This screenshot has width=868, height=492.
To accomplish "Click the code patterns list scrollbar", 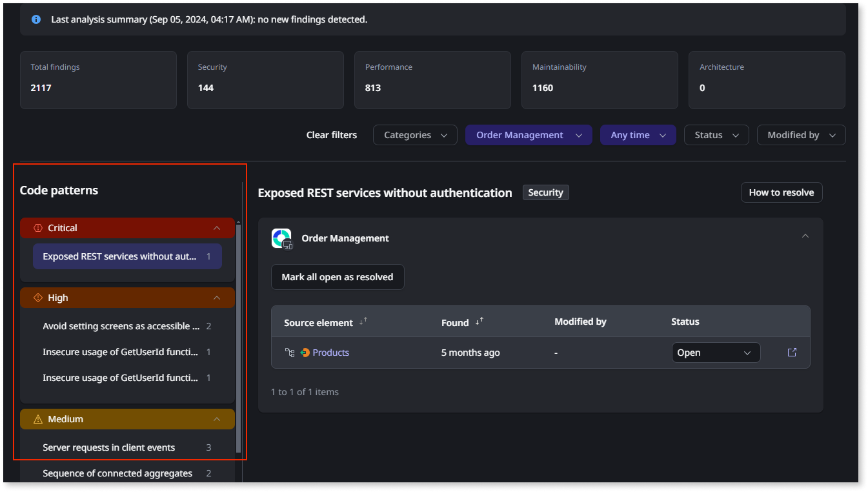I will [239, 336].
